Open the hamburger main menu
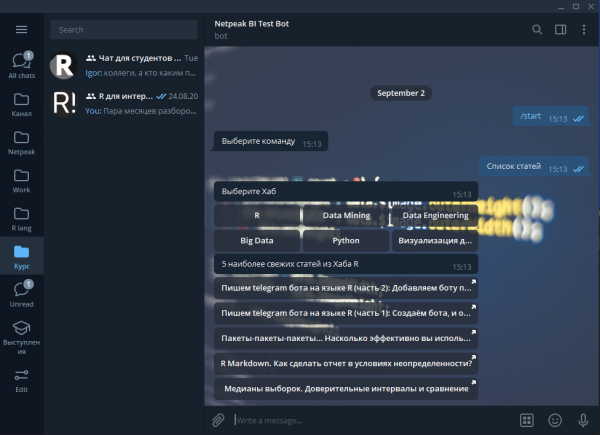The height and width of the screenshot is (435, 600). pos(21,30)
